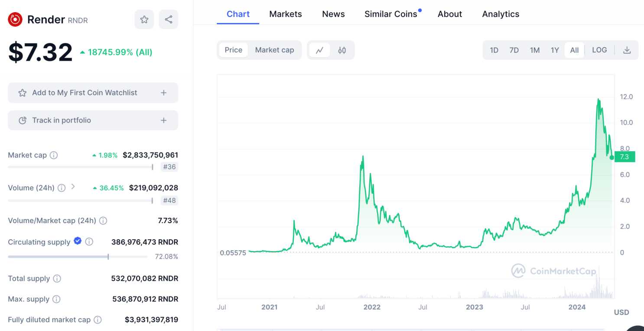This screenshot has height=331, width=644.
Task: Open the News tab
Action: [333, 14]
